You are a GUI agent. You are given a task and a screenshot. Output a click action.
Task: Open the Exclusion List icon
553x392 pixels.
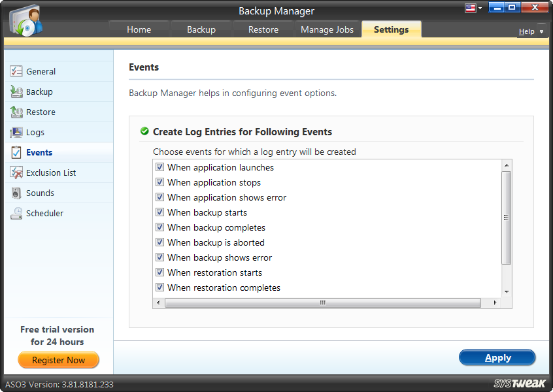pos(16,172)
